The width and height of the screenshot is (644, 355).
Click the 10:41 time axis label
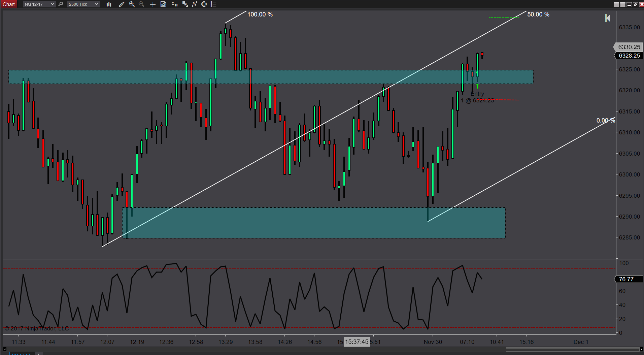pos(497,342)
